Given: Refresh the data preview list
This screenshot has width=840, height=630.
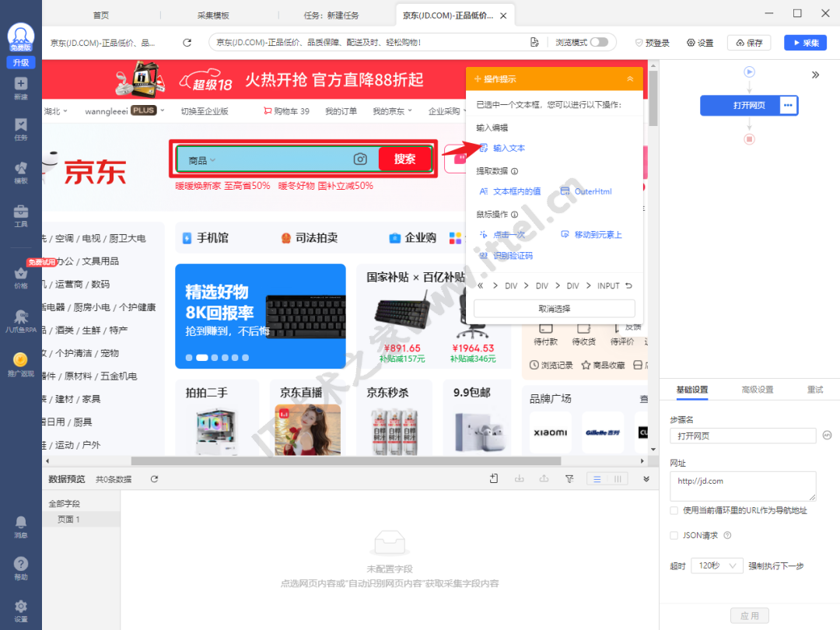Looking at the screenshot, I should tap(154, 479).
